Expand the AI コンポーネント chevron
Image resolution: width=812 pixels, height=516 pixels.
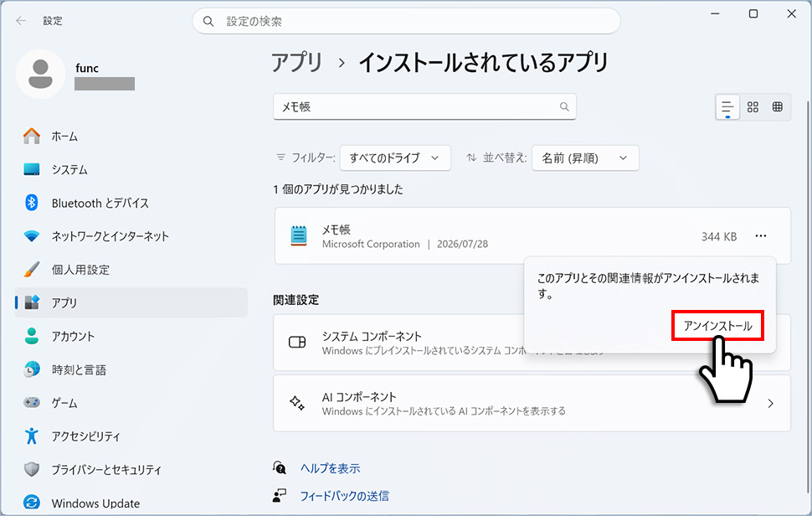pyautogui.click(x=771, y=403)
